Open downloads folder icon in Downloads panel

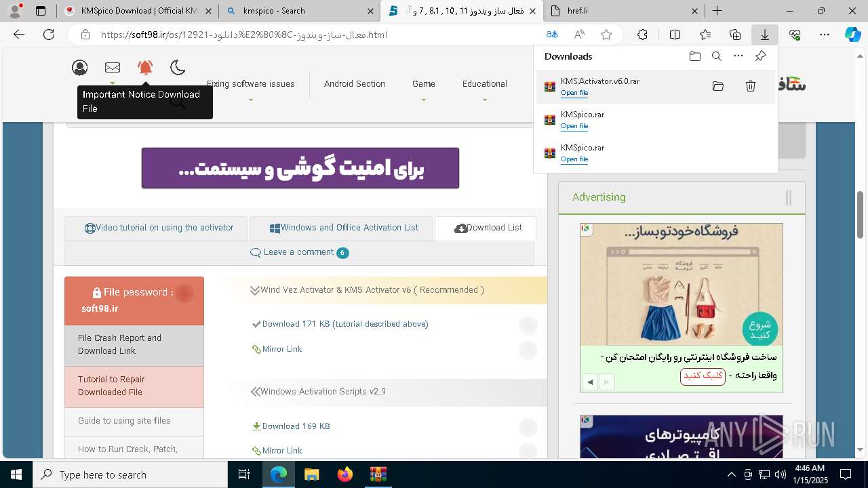(x=694, y=56)
